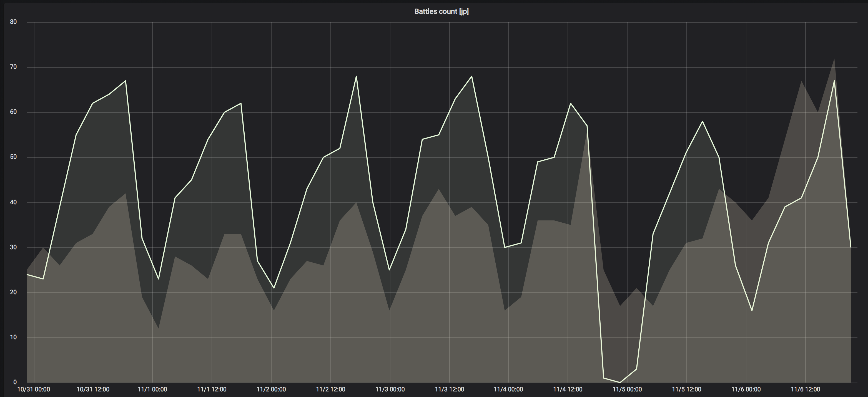The width and height of the screenshot is (868, 397).
Task: Click the line peak at 67 after 10/31 12:00
Action: (126, 81)
